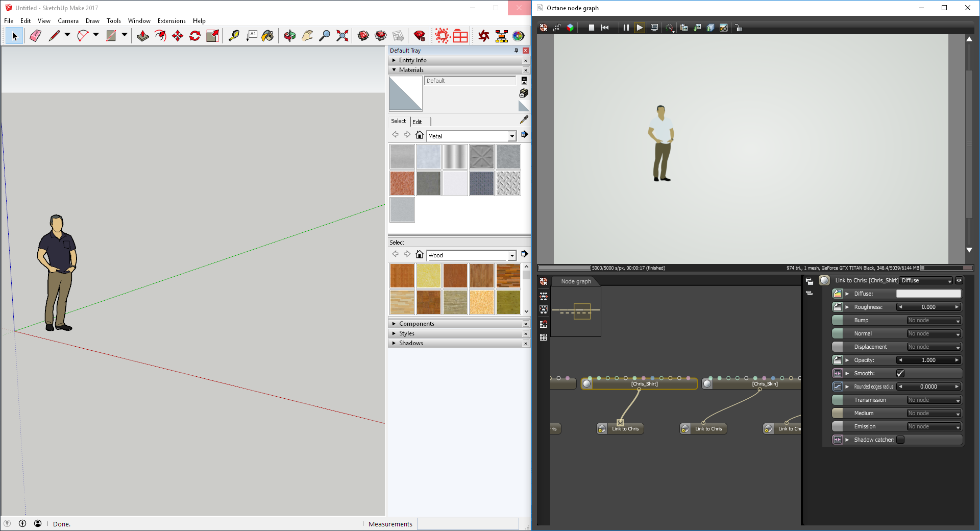
Task: Expand the Components tray panel
Action: (416, 324)
